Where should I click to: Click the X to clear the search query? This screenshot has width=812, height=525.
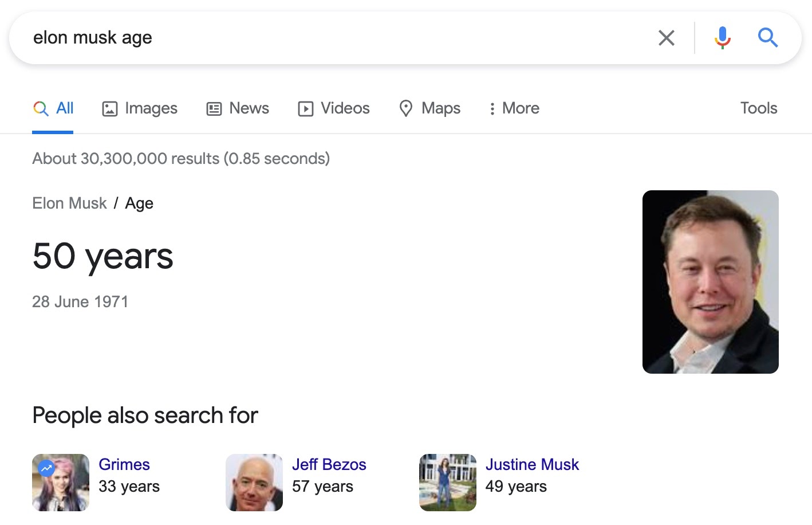[x=666, y=37]
